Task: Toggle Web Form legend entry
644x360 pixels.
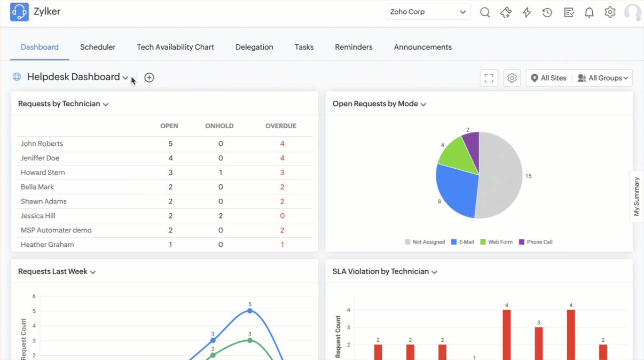Action: (x=496, y=242)
